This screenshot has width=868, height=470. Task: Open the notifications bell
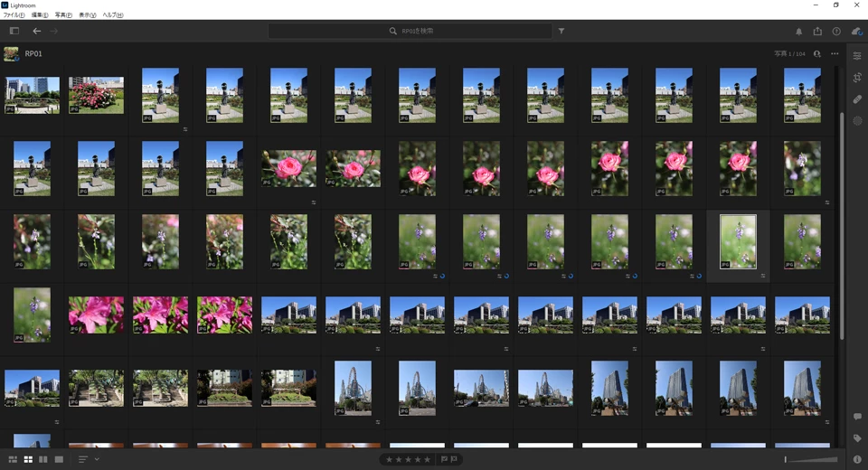pyautogui.click(x=798, y=32)
